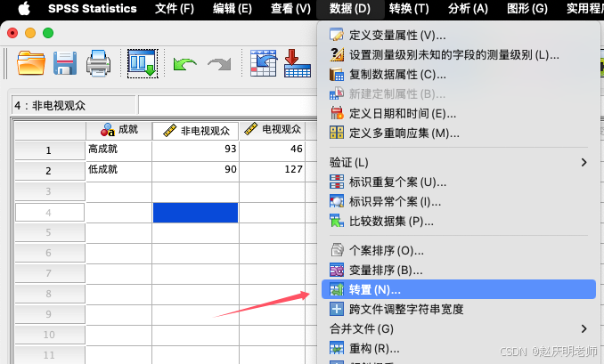This screenshot has width=604, height=364.
Task: Click the 非电视观众 column header
Action: point(196,131)
